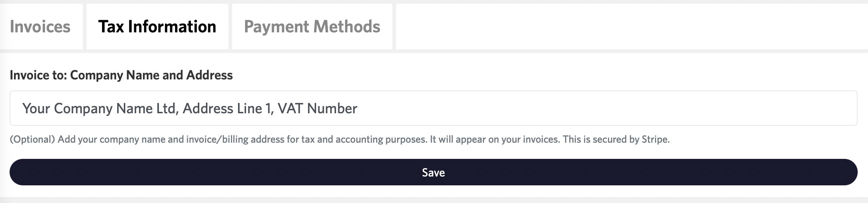Select the Tax Information tab
Image resolution: width=868 pixels, height=203 pixels.
point(157,26)
